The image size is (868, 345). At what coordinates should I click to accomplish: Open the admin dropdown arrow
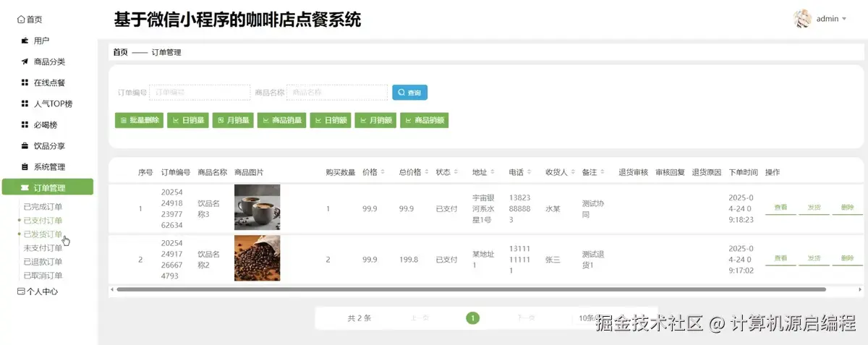click(844, 20)
